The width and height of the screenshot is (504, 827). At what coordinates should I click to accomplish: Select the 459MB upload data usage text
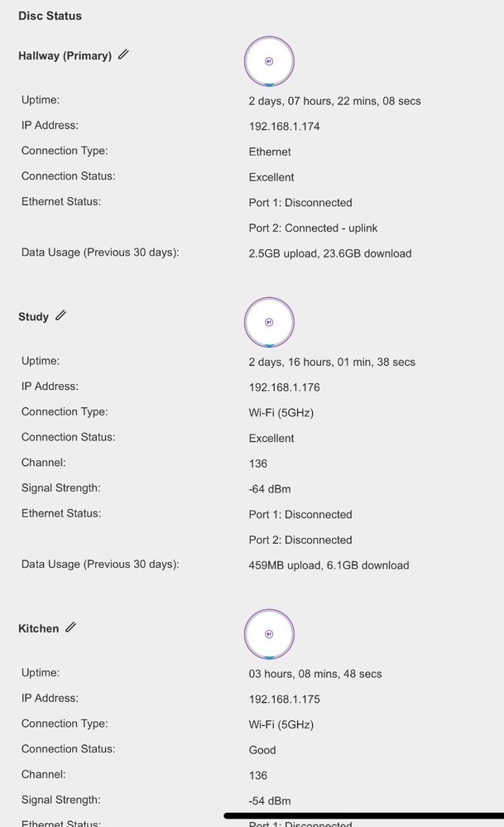(x=329, y=565)
